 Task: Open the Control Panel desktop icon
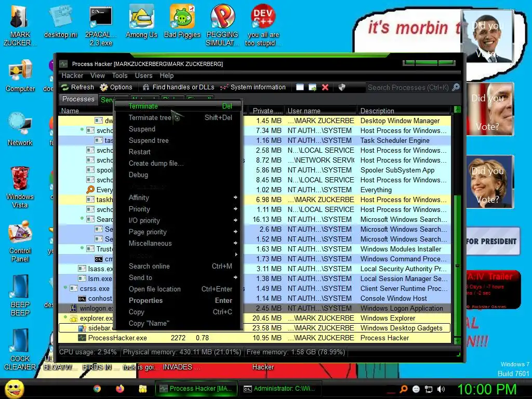[20, 242]
